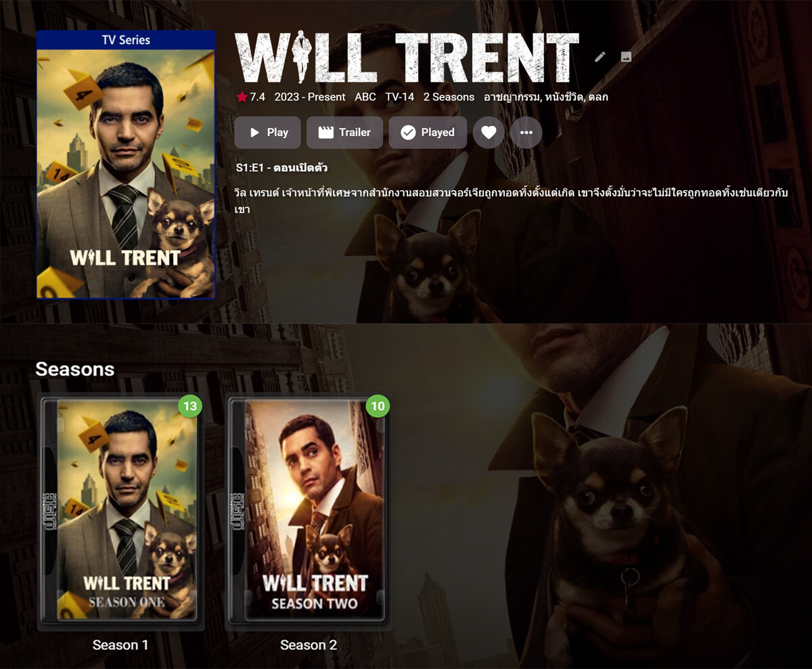Select the ตลก genre link
This screenshot has width=812, height=669.
tap(598, 97)
